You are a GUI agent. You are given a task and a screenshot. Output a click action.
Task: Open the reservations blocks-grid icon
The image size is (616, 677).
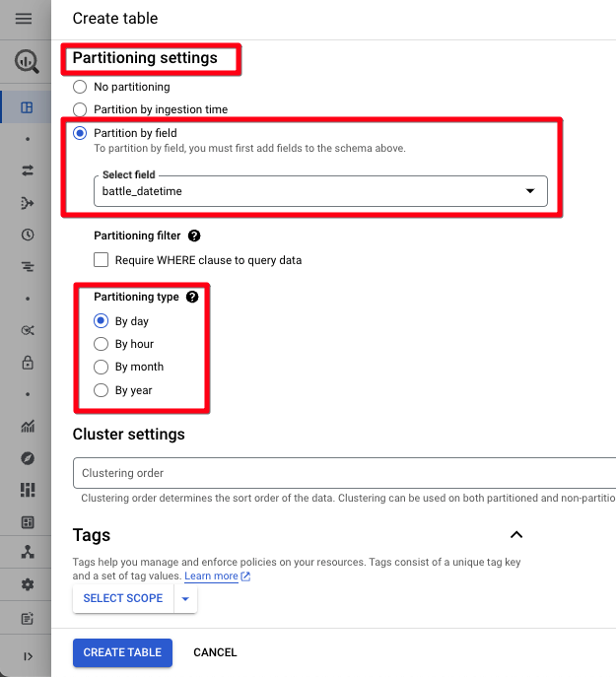[x=28, y=490]
